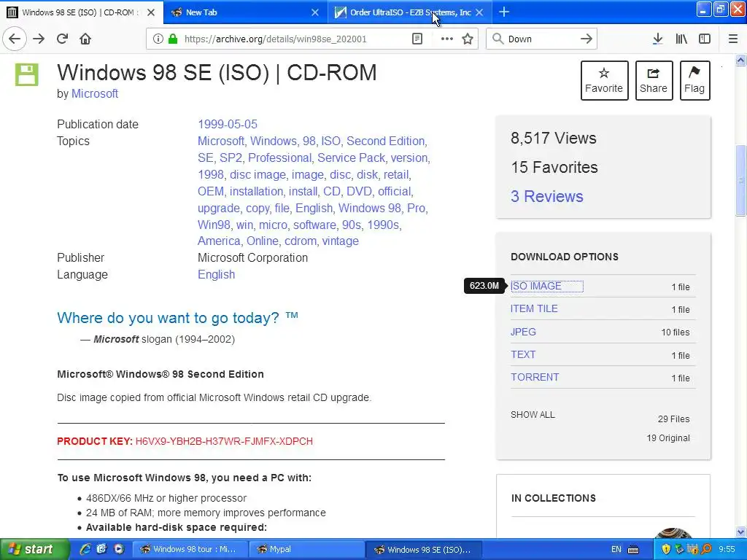The image size is (747, 560).
Task: Click the '15 Favorites' text
Action: point(554,167)
